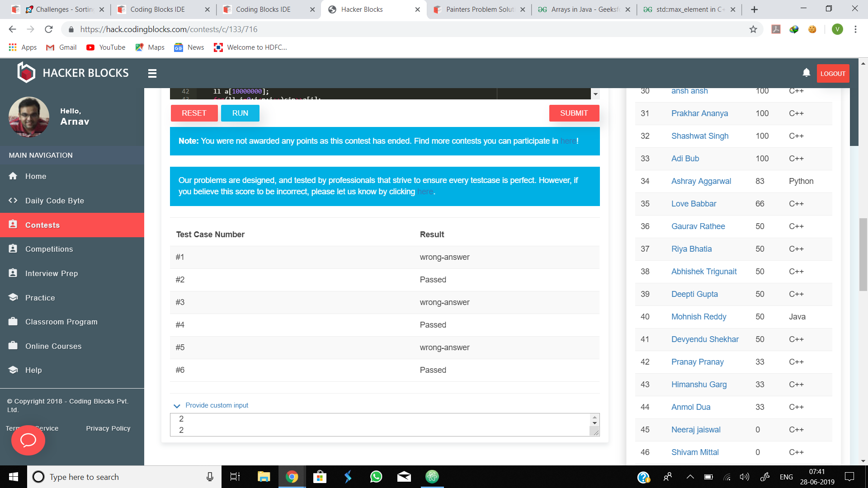Click the Home sidebar icon
This screenshot has width=868, height=488.
[13, 176]
